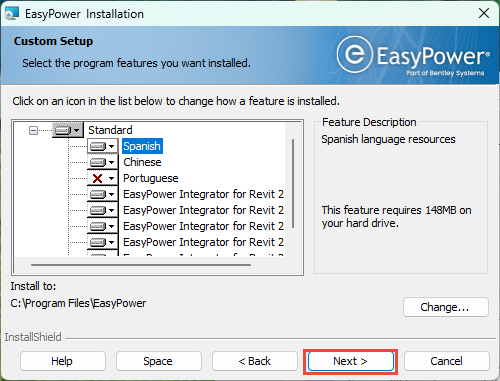Image resolution: width=500 pixels, height=381 pixels.
Task: Click the 'Spanish language resources' description text
Action: 388,139
